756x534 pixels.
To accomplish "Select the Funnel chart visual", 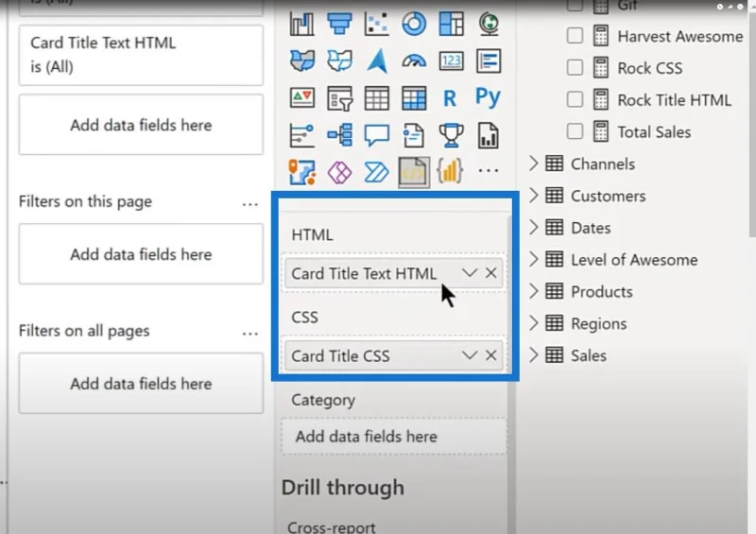I will 339,24.
